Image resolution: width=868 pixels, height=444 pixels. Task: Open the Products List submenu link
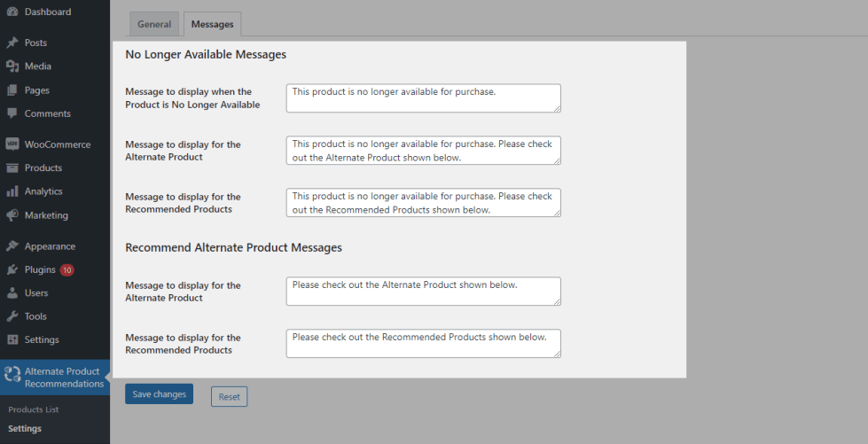pyautogui.click(x=35, y=409)
